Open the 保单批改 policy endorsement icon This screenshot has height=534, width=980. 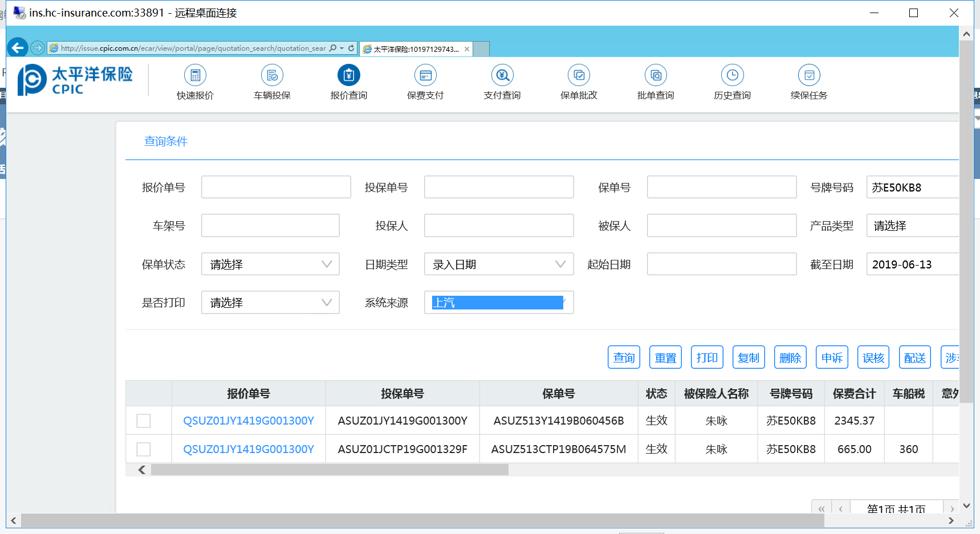point(579,75)
